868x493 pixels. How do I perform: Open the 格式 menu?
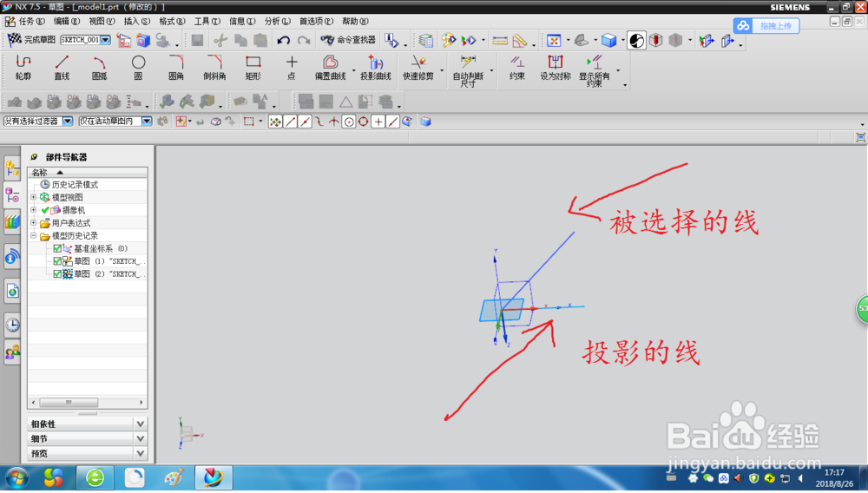click(x=172, y=21)
